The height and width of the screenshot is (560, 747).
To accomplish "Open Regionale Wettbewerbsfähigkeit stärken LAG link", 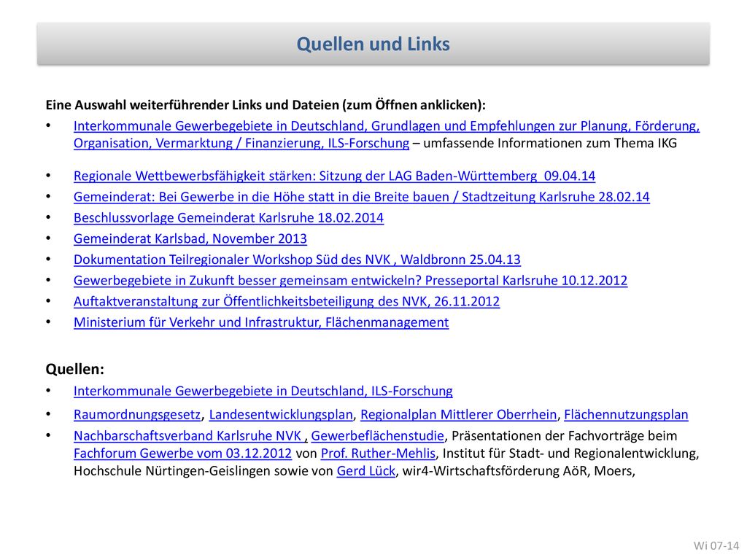I will (334, 176).
